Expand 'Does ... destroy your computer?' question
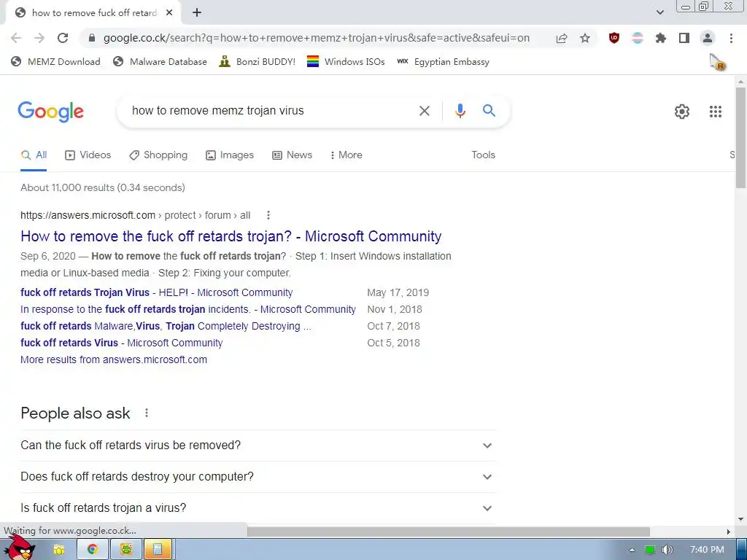This screenshot has height=560, width=747. click(x=258, y=477)
